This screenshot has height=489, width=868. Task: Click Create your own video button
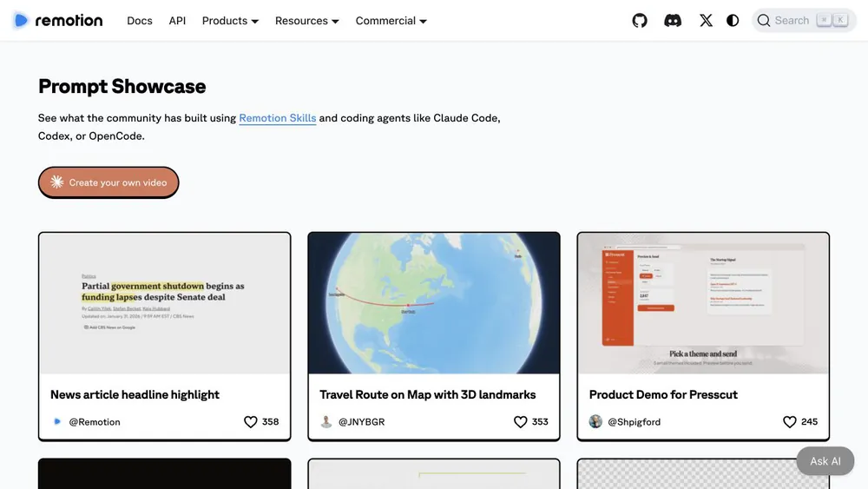coord(108,182)
